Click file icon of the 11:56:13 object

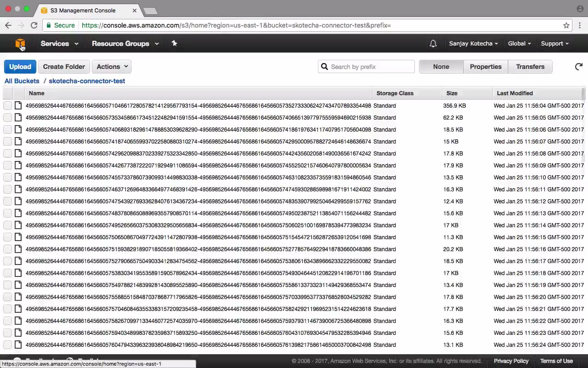[x=18, y=213]
